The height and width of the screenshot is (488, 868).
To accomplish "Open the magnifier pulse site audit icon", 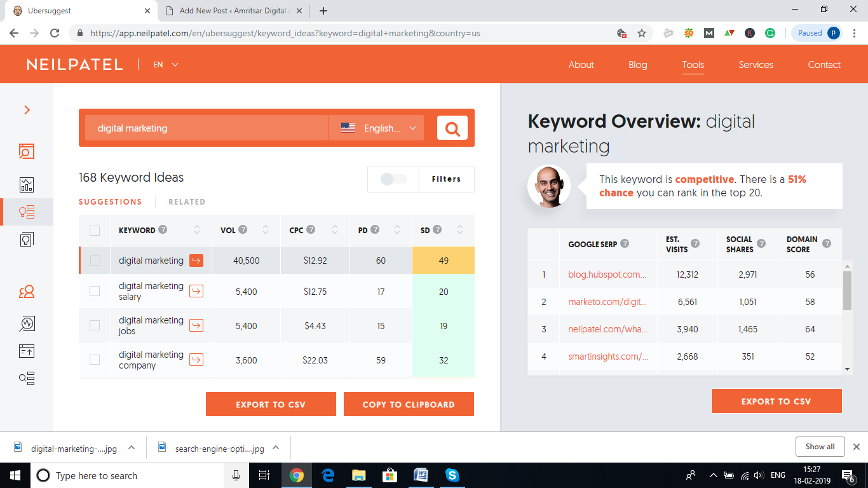I will (27, 323).
